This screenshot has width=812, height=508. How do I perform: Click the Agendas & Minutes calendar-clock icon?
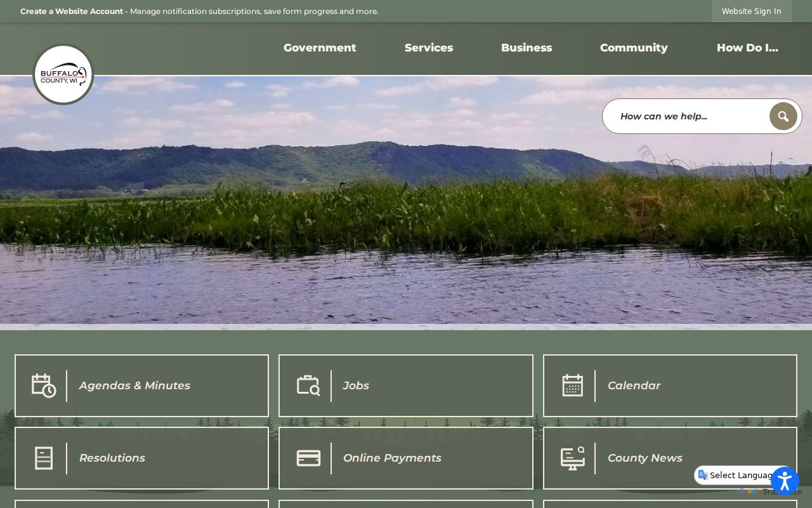pos(44,385)
